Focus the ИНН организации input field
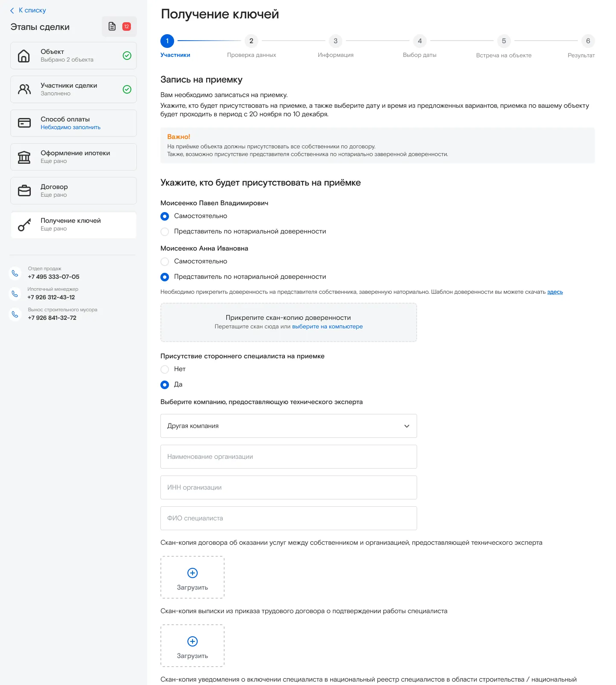The width and height of the screenshot is (616, 685). click(x=288, y=487)
